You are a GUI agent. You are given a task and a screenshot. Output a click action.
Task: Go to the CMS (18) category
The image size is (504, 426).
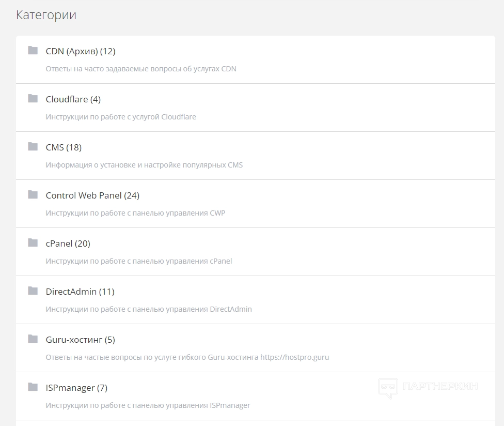64,147
